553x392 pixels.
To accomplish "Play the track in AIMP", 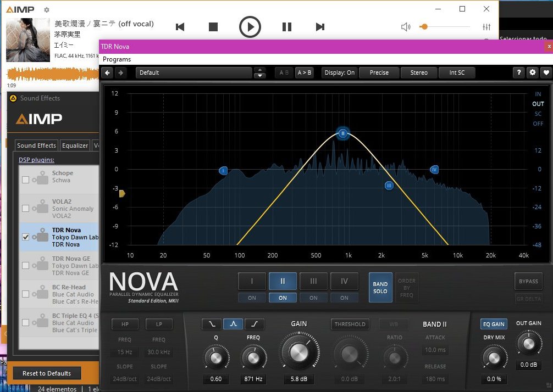I will (250, 27).
